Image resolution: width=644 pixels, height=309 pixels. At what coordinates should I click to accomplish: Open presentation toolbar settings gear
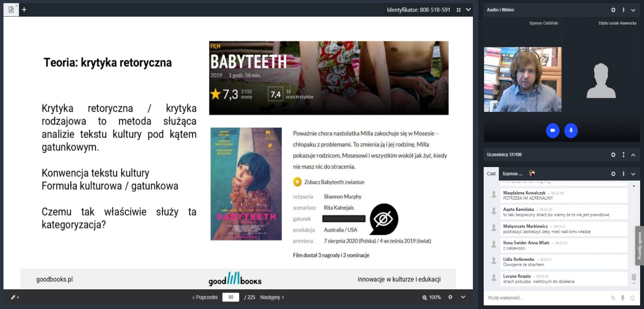(x=450, y=297)
